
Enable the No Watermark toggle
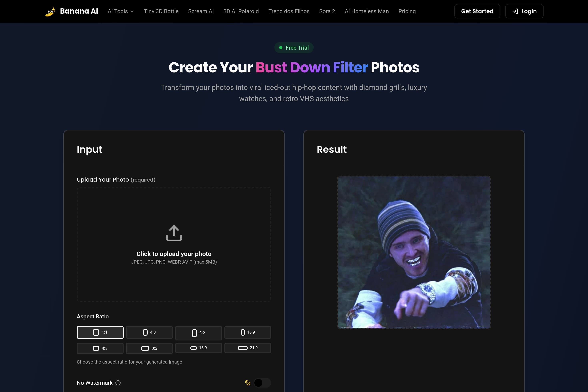pos(262,383)
